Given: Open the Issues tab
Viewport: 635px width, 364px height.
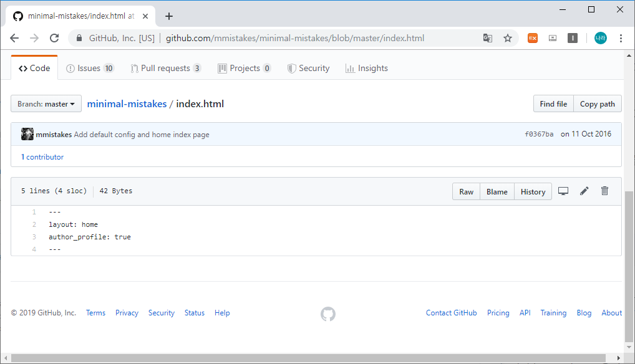Looking at the screenshot, I should click(x=90, y=68).
